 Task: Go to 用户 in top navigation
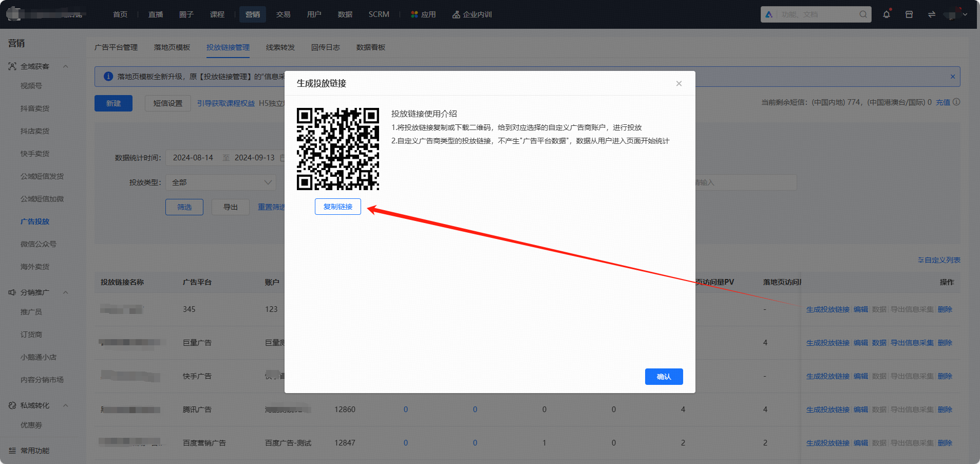314,14
